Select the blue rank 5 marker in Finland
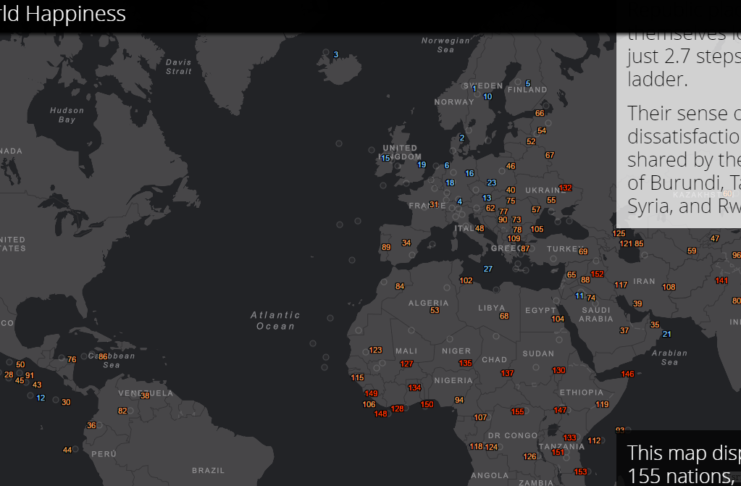The image size is (741, 486). [x=528, y=83]
